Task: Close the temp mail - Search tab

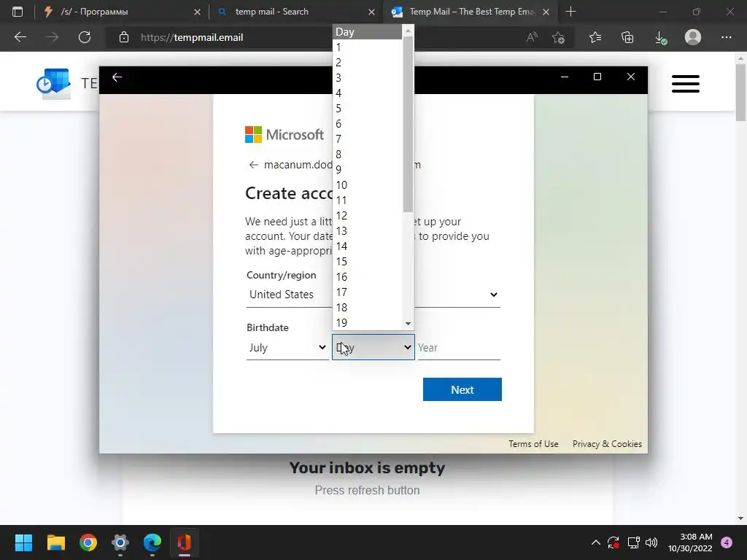Action: point(371,12)
